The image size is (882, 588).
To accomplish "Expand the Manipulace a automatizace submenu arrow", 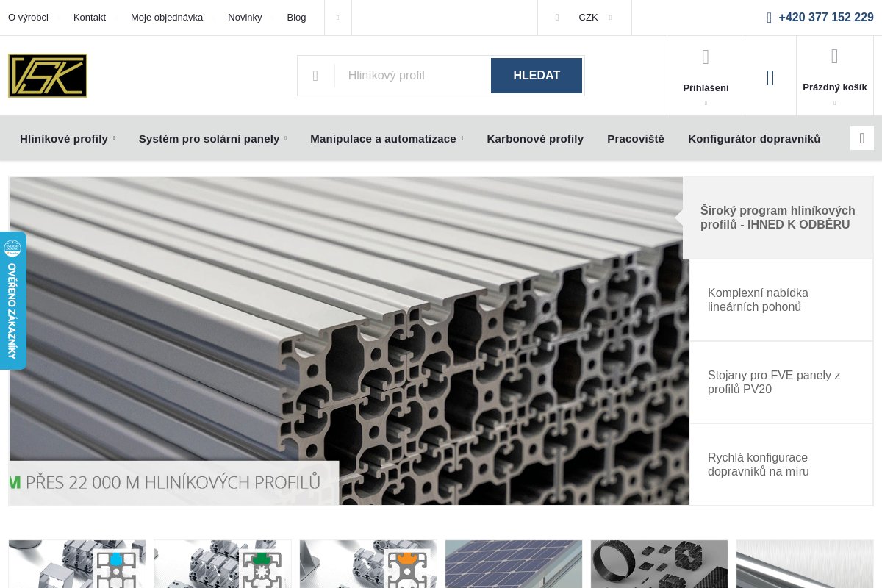I will click(x=462, y=138).
